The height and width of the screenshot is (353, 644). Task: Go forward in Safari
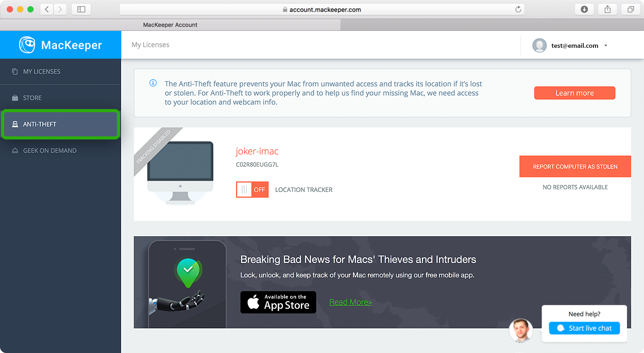60,9
